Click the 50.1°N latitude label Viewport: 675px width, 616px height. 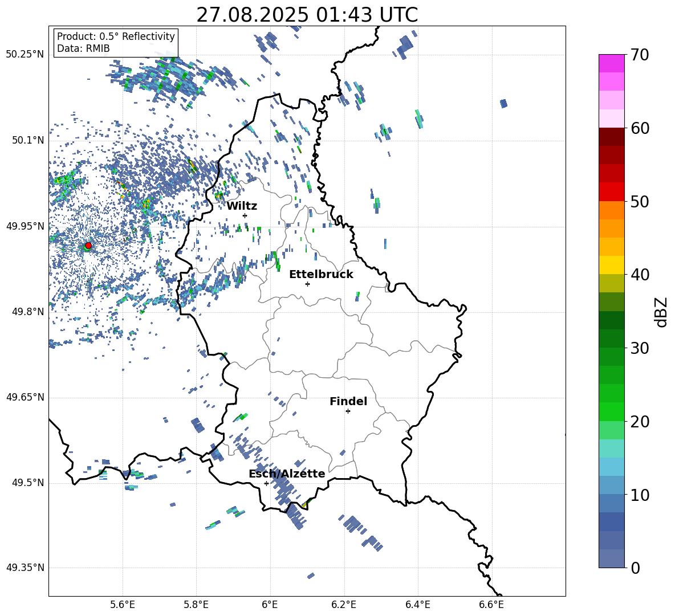28,140
